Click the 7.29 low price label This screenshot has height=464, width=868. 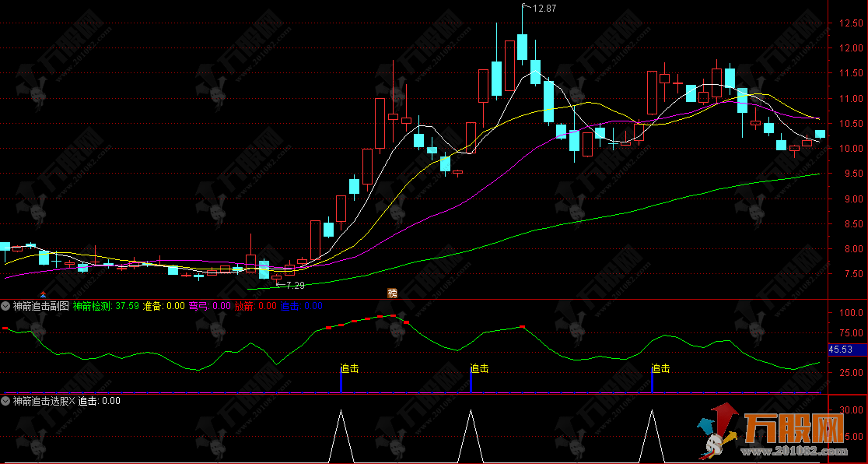coord(294,286)
